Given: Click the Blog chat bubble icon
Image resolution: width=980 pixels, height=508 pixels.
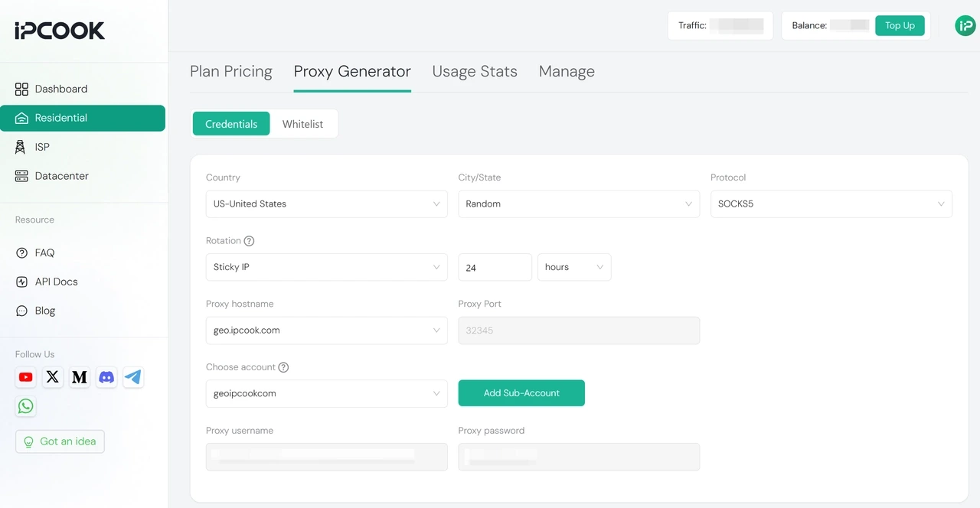Looking at the screenshot, I should click(x=21, y=311).
